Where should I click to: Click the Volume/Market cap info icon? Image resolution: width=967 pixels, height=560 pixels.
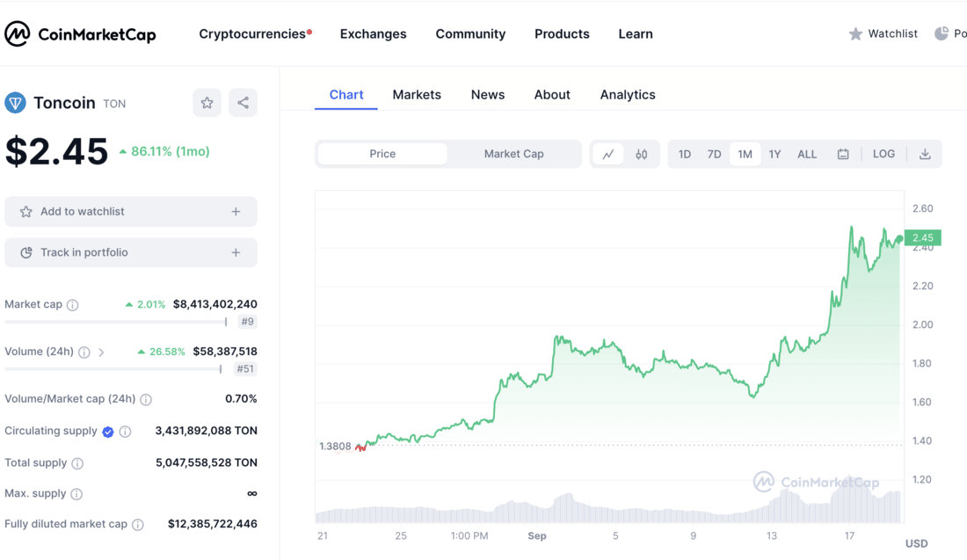[146, 400]
